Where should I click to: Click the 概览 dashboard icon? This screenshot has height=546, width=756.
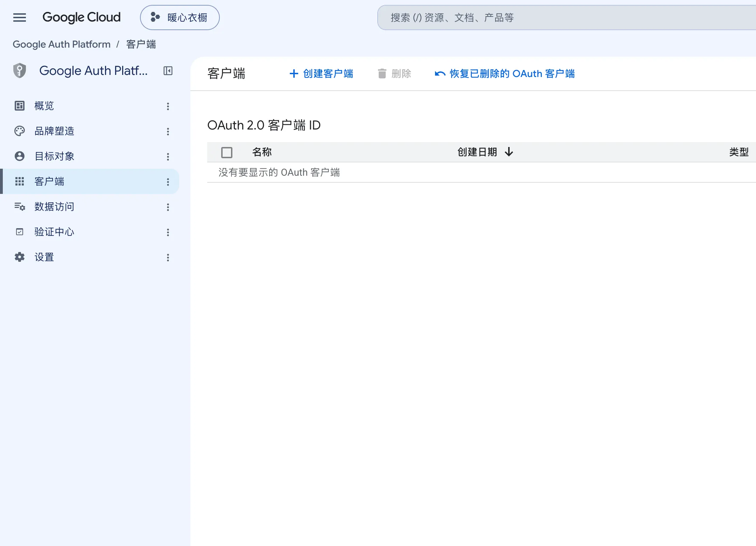(x=20, y=106)
